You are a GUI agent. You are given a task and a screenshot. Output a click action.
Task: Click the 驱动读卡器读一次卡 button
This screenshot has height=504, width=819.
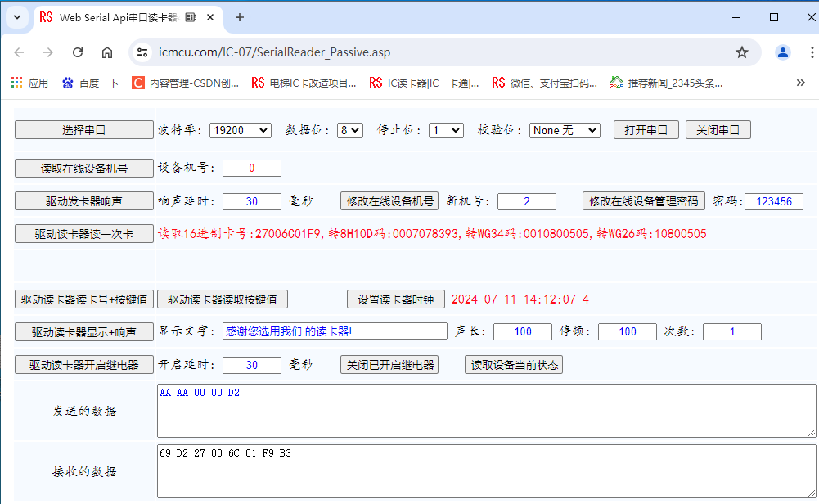pos(84,234)
